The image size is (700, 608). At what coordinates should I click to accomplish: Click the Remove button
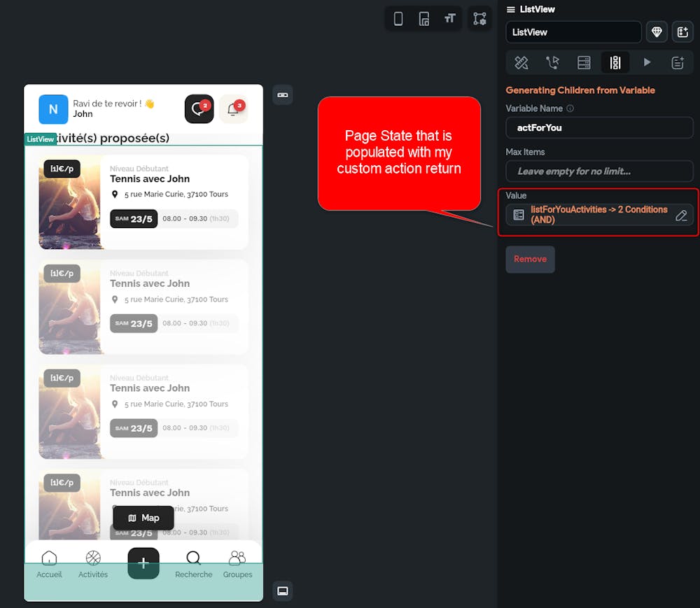(530, 259)
